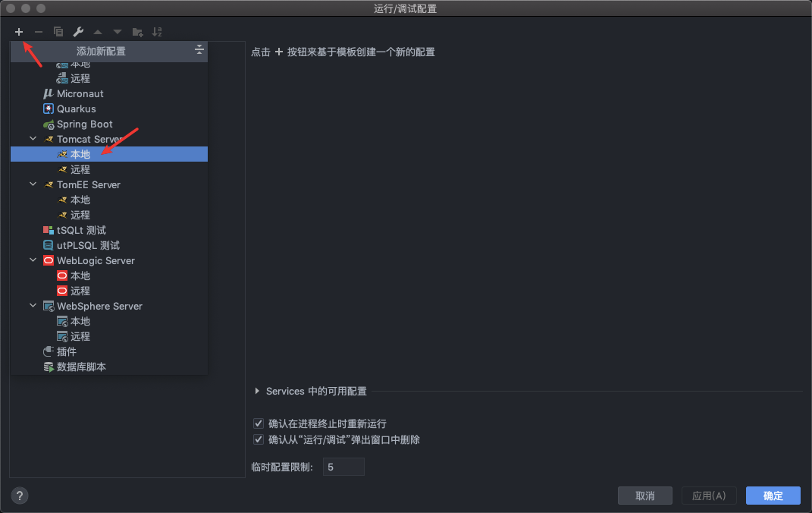This screenshot has height=513, width=812.
Task: Select 本地 under Tomcat Server
Action: click(x=108, y=154)
